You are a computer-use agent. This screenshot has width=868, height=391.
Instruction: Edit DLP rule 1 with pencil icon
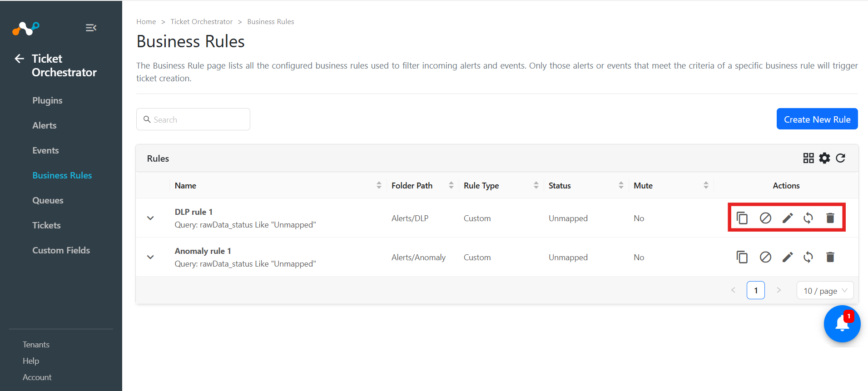[x=788, y=218]
